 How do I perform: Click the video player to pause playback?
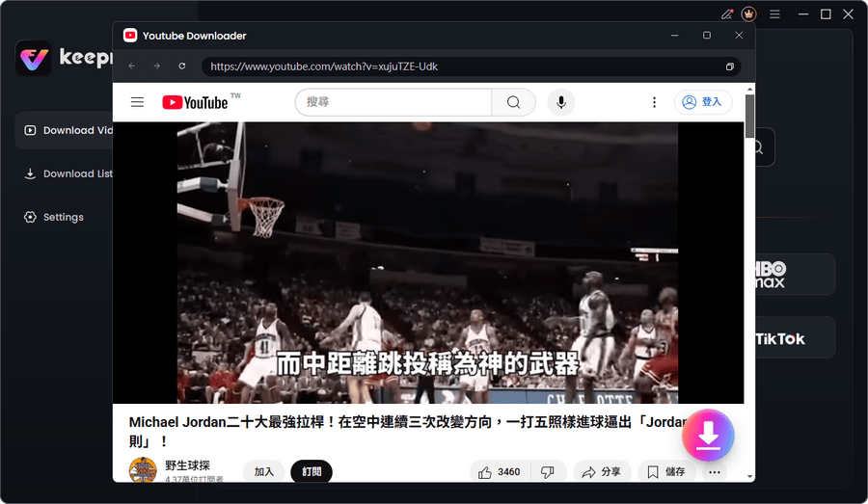(428, 263)
